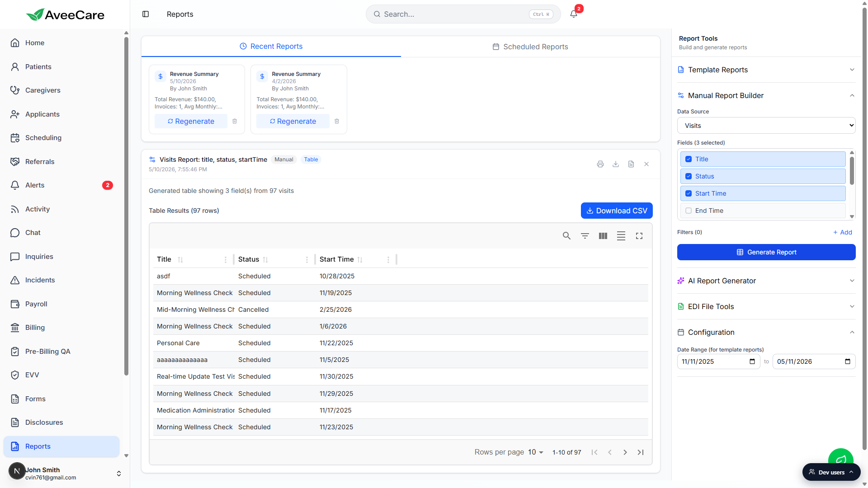Viewport: 868px width, 488px height.
Task: Show table filters icon
Action: [x=585, y=236]
